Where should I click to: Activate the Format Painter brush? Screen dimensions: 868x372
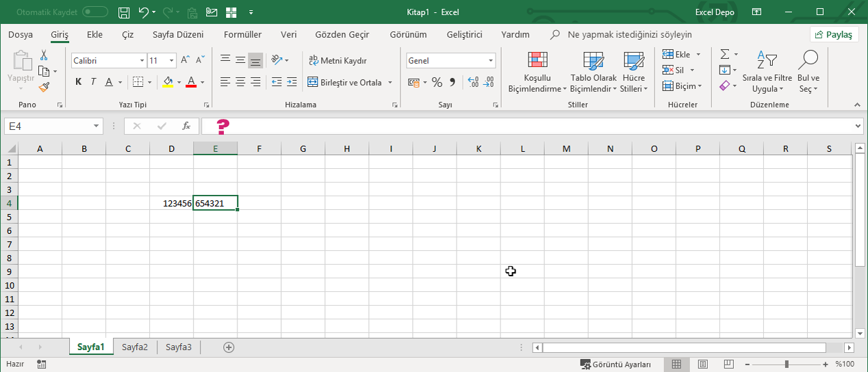click(44, 87)
